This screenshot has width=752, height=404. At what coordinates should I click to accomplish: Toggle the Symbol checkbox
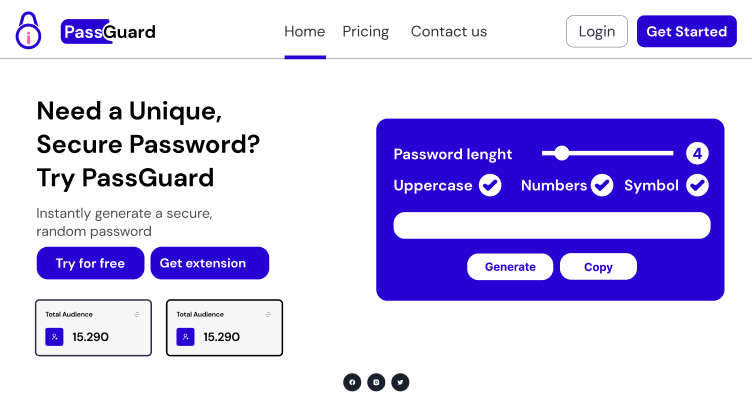click(697, 185)
